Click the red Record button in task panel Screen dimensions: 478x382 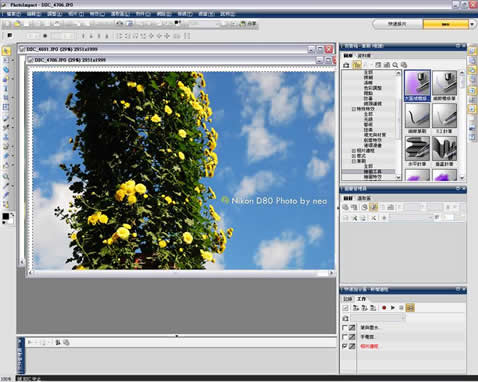[384, 308]
